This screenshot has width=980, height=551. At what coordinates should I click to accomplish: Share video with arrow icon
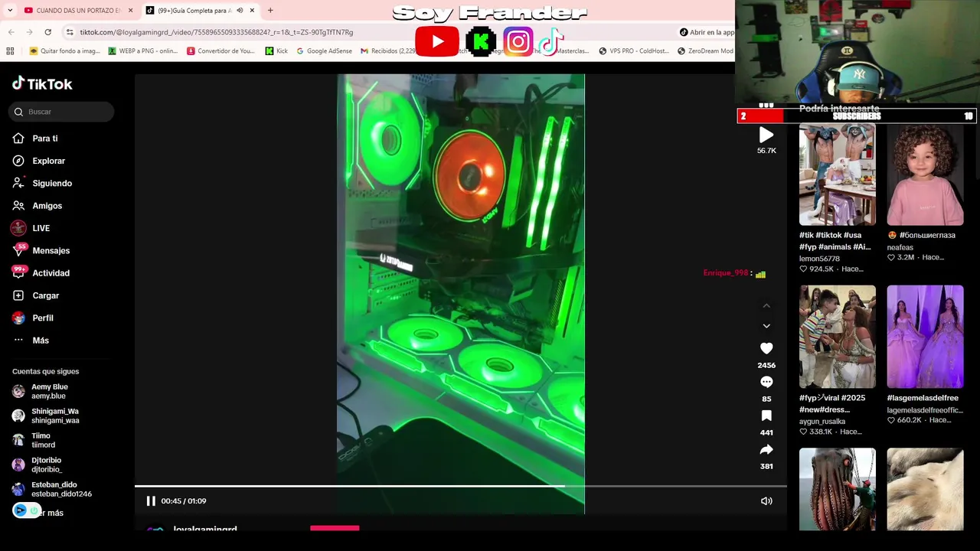pos(766,449)
